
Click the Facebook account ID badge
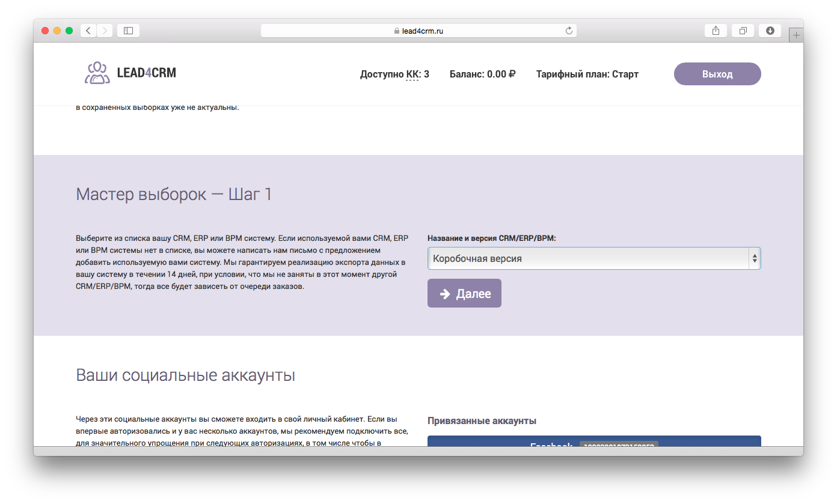pyautogui.click(x=619, y=446)
